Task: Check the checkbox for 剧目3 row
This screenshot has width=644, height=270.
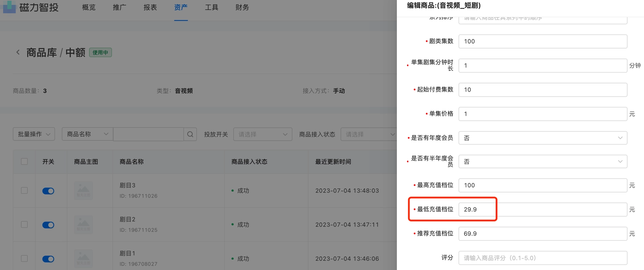Action: click(24, 190)
